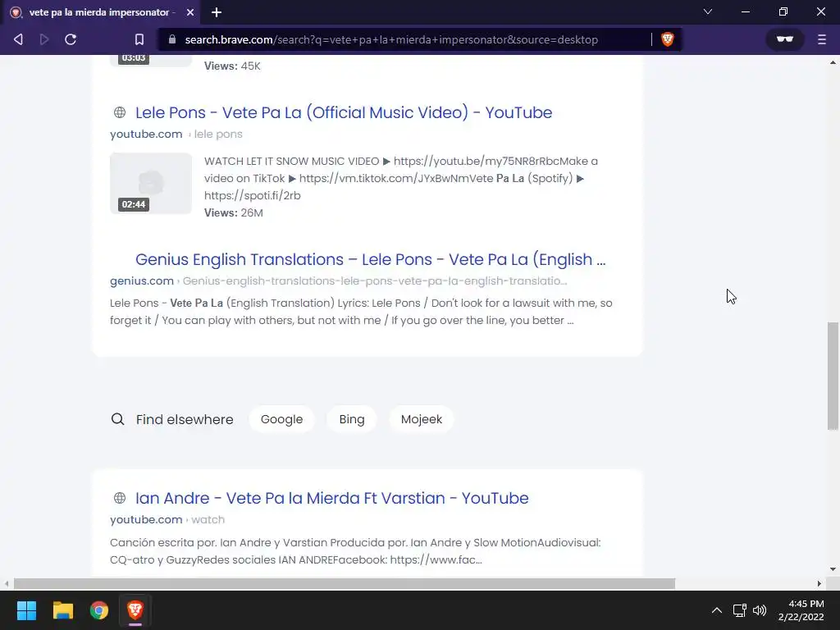Screen dimensions: 840x630
Task: Focus the address bar URL
Action: (391, 39)
